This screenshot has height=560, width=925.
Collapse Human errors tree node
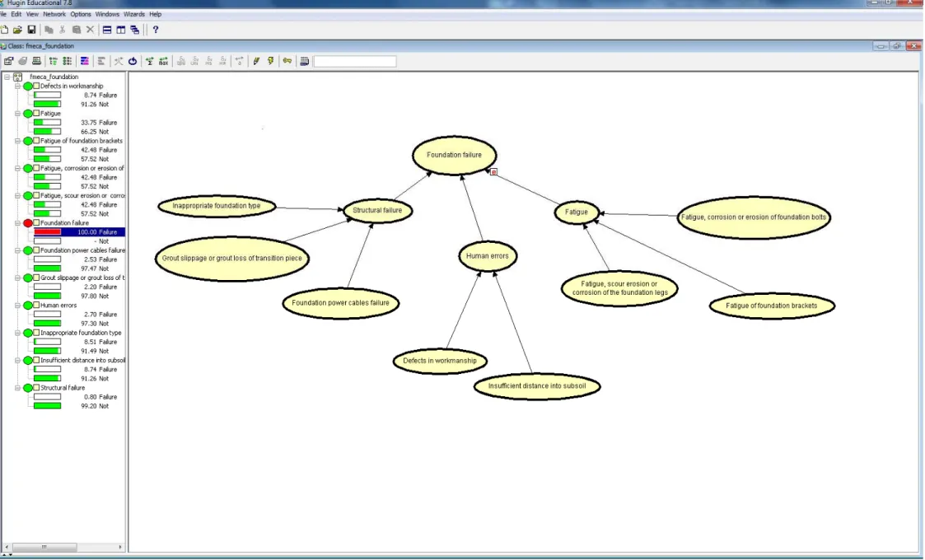click(x=17, y=305)
